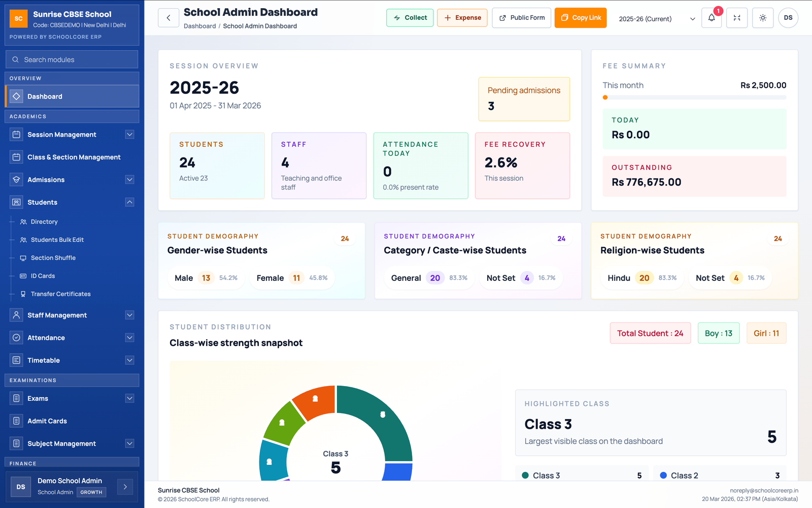Collapse the Students section in the sidebar
This screenshot has width=812, height=508.
pyautogui.click(x=130, y=202)
